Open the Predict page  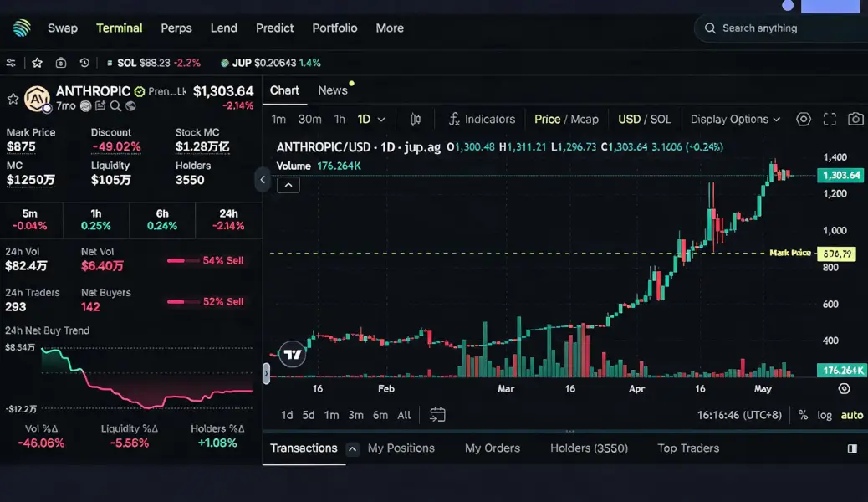[274, 28]
